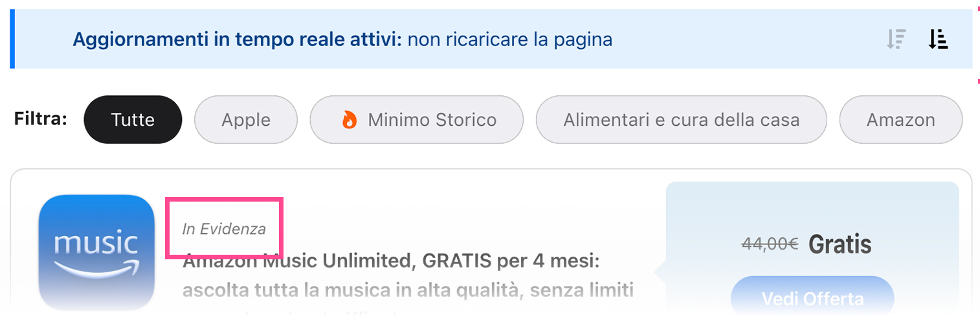Click the Filtra label
The width and height of the screenshot is (980, 328).
pos(41,119)
